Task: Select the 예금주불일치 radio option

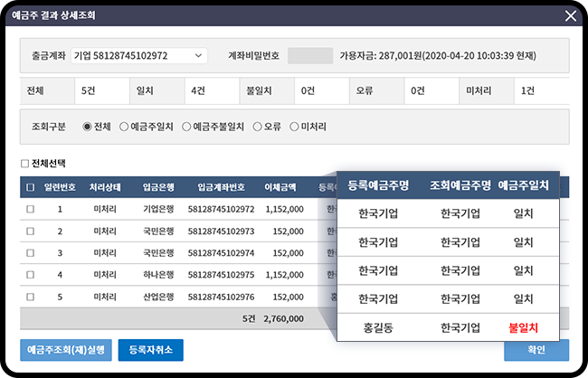Action: [x=186, y=127]
